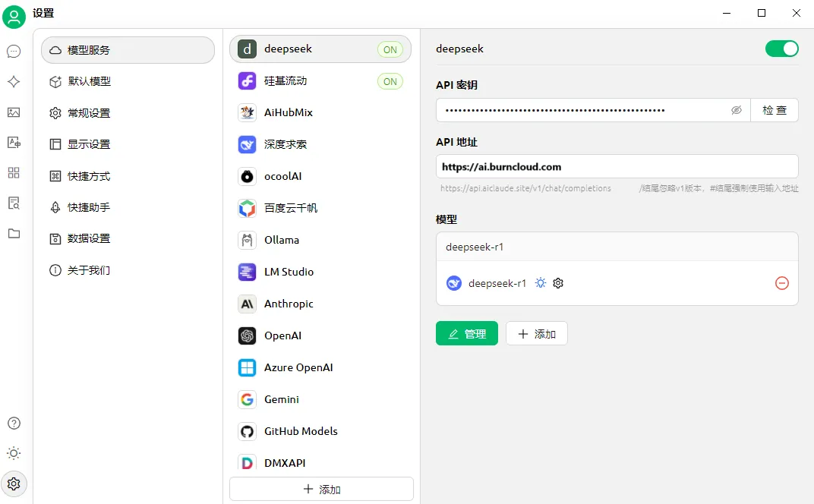Image resolution: width=814 pixels, height=504 pixels.
Task: Click 添加 button below the provider list
Action: tap(321, 490)
